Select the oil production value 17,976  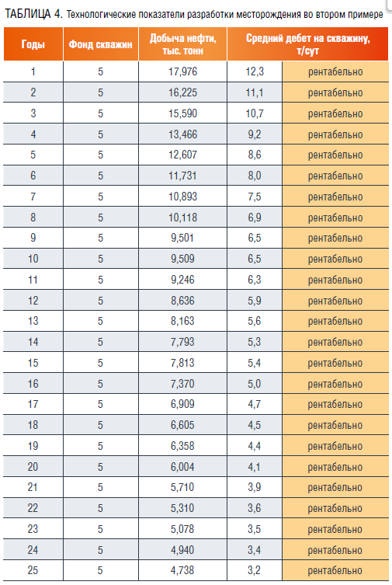click(x=182, y=71)
